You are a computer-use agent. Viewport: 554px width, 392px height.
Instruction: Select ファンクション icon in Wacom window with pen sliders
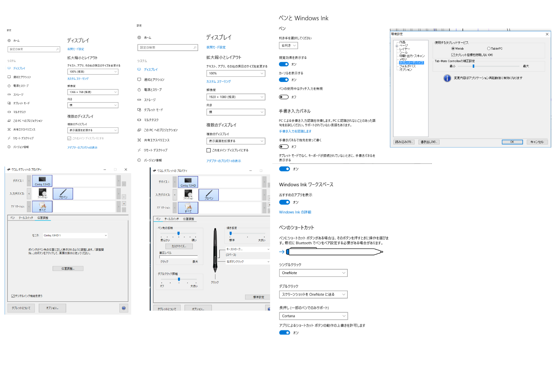click(x=188, y=195)
